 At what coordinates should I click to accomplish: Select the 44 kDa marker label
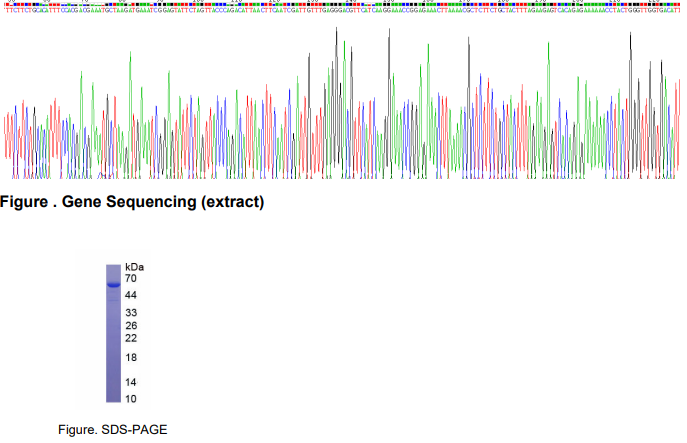tap(131, 296)
